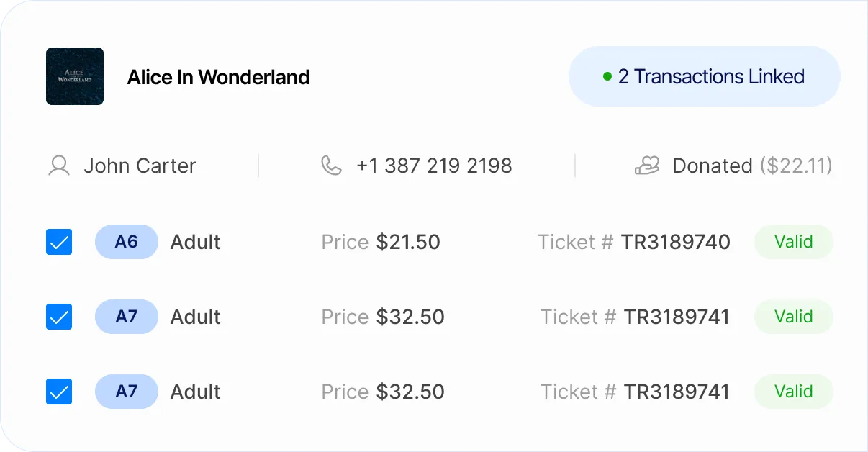Click the green dot status indicator
This screenshot has height=452, width=868.
(x=607, y=76)
